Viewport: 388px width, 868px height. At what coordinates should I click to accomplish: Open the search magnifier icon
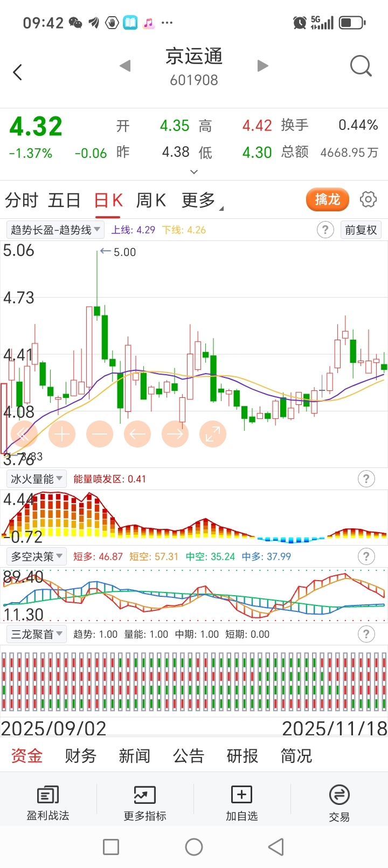pyautogui.click(x=361, y=67)
